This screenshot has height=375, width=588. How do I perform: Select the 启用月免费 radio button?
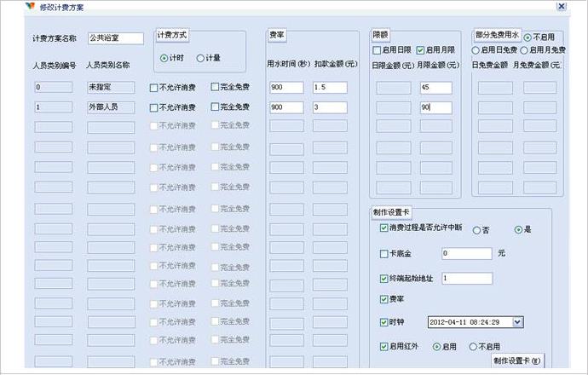coord(523,50)
